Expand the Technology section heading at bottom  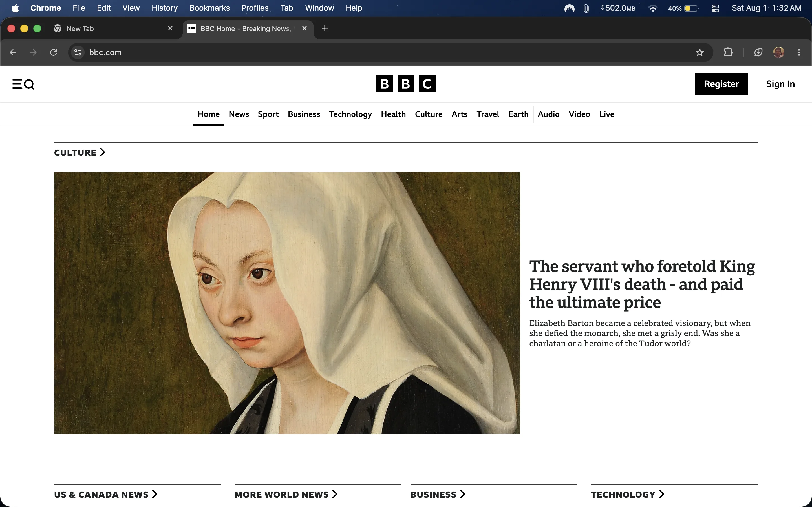(x=627, y=494)
